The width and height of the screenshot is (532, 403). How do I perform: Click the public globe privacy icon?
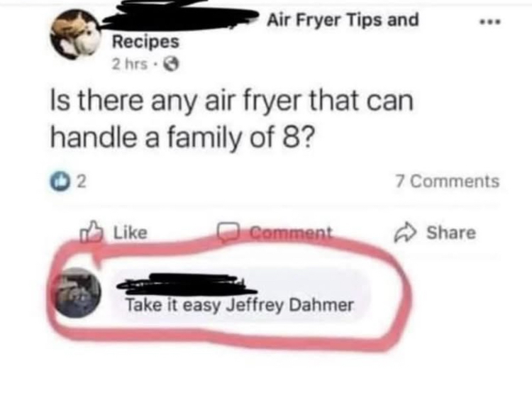(x=171, y=64)
